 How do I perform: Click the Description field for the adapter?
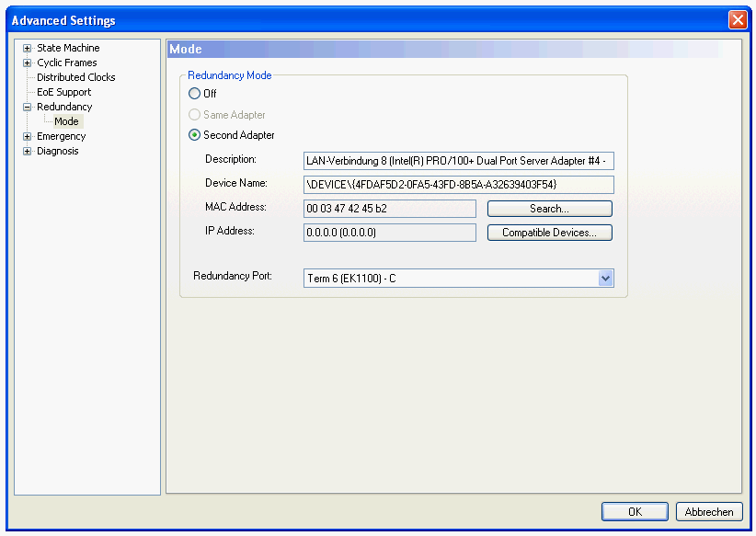pyautogui.click(x=459, y=161)
